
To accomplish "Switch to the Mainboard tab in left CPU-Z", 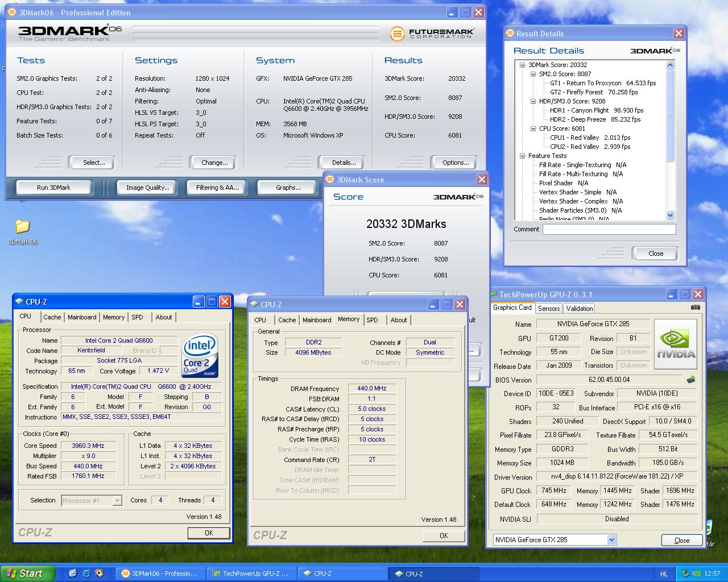I will click(82, 317).
